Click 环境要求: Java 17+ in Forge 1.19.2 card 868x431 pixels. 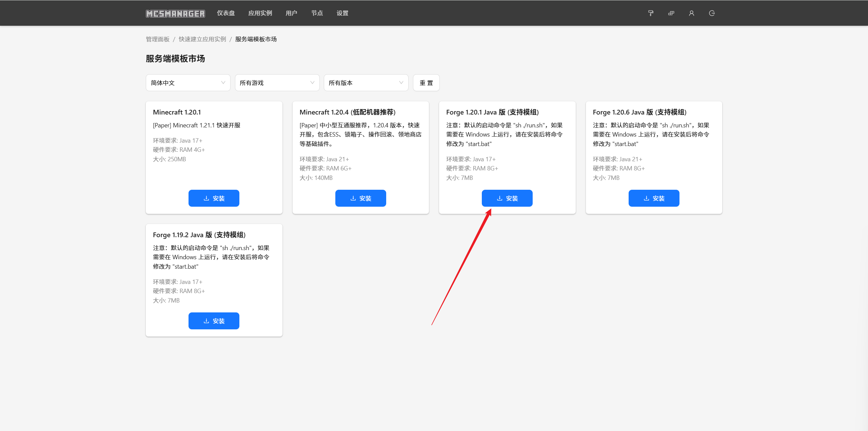(x=178, y=282)
